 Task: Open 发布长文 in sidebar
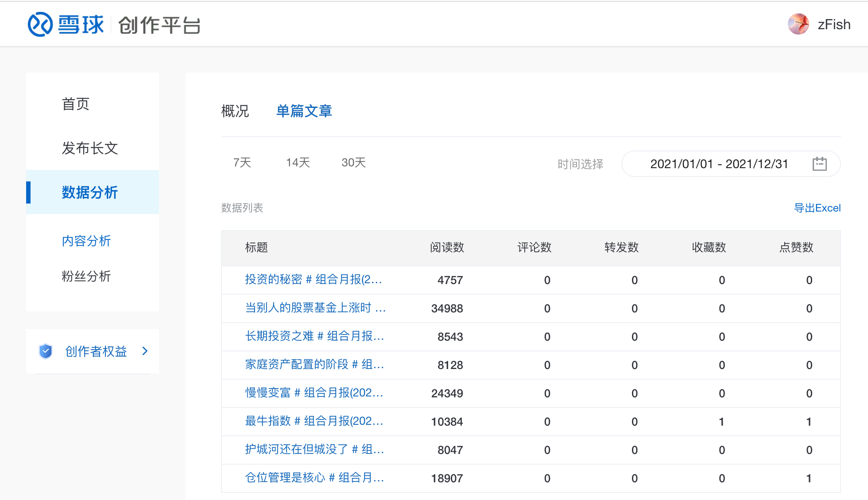tap(90, 148)
